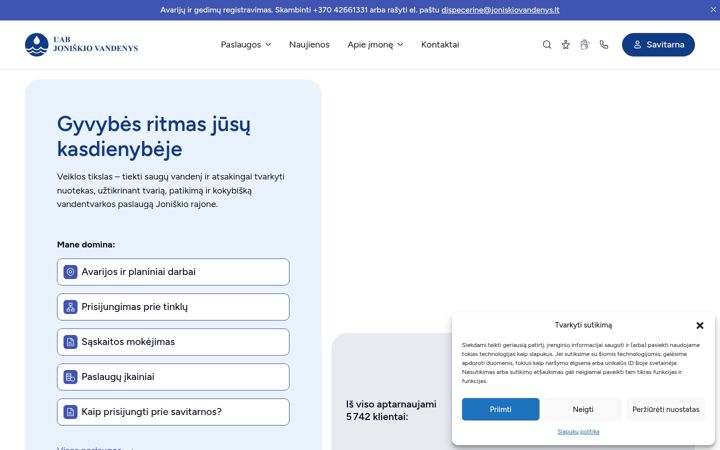Open Paslaugų įkainiai option
The height and width of the screenshot is (450, 720).
tap(173, 377)
